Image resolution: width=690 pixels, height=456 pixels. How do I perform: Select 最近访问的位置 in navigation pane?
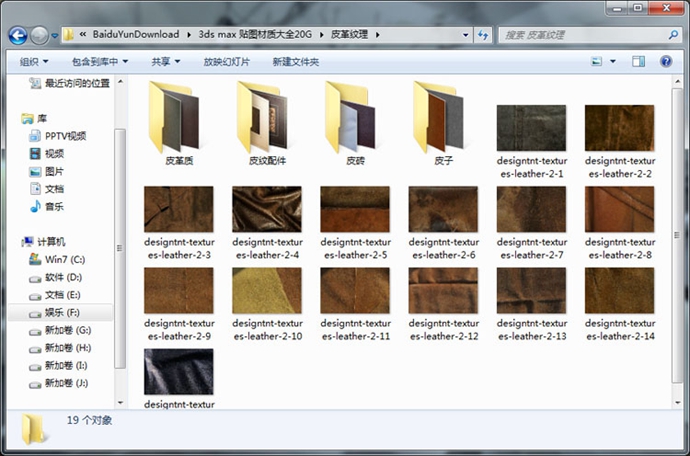[70, 83]
